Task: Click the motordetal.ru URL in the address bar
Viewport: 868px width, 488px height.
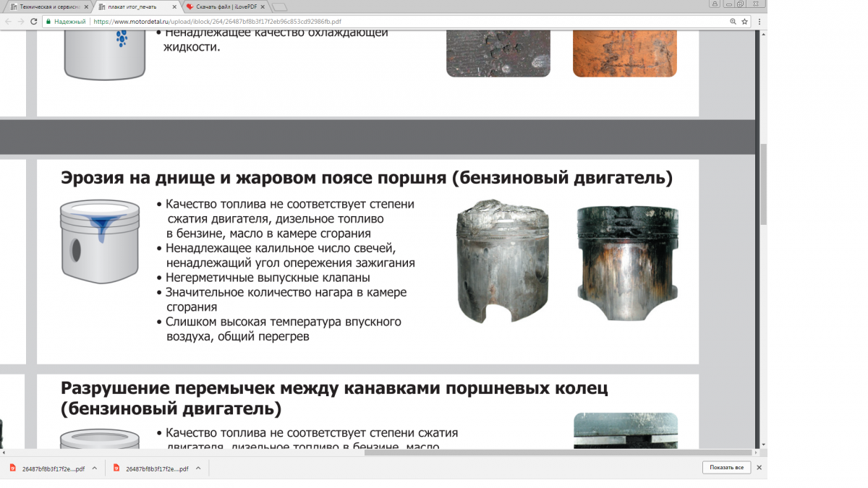Action: (217, 22)
